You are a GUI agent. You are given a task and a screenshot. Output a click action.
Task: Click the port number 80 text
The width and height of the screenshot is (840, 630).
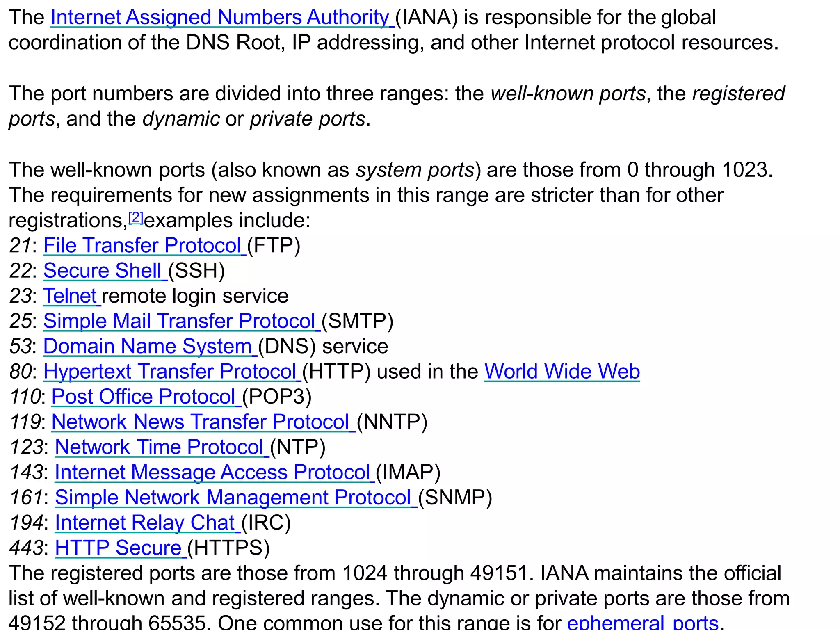pyautogui.click(x=20, y=372)
